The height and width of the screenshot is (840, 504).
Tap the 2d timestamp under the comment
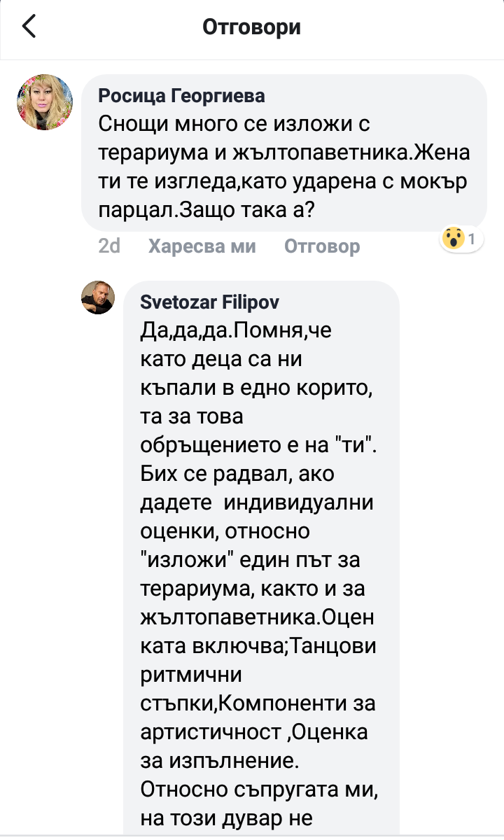[110, 246]
